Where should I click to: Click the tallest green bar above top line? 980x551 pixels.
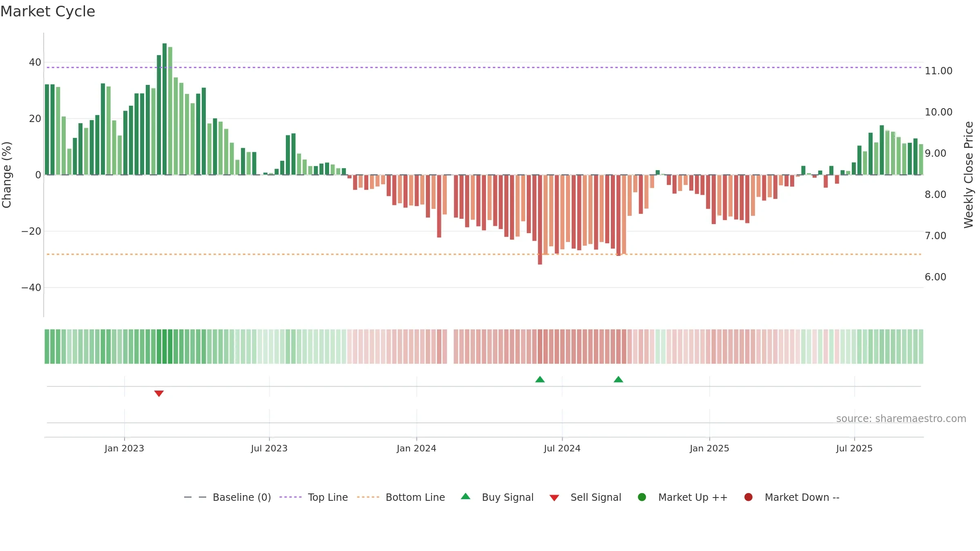point(165,109)
